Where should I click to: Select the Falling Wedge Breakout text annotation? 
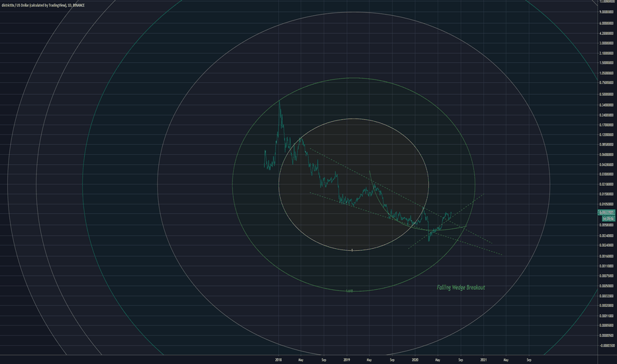pos(461,287)
